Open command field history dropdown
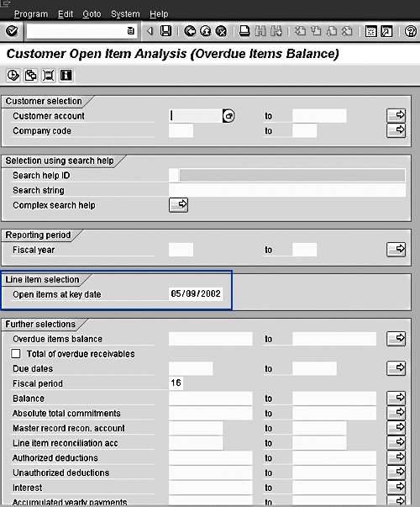420x507 pixels. pyautogui.click(x=130, y=31)
